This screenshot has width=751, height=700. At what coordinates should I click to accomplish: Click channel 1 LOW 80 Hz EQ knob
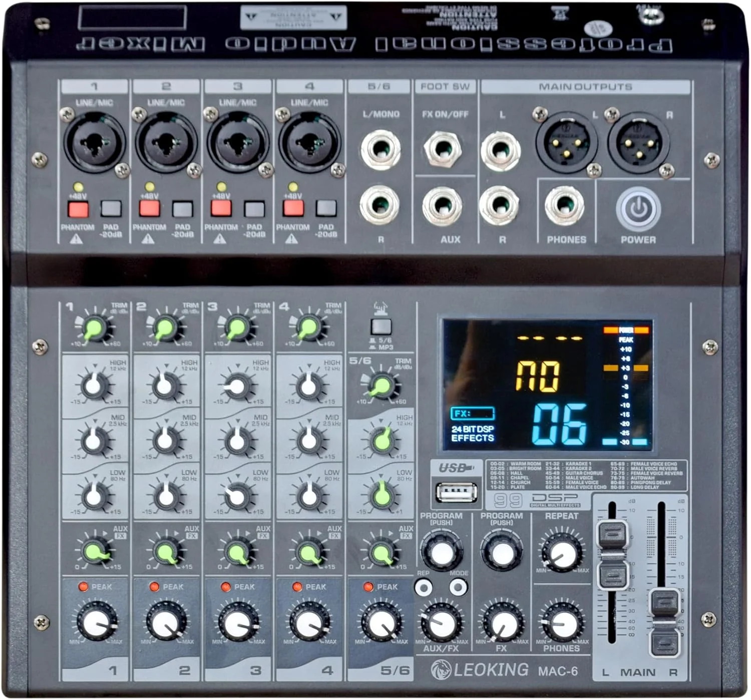[x=94, y=496]
